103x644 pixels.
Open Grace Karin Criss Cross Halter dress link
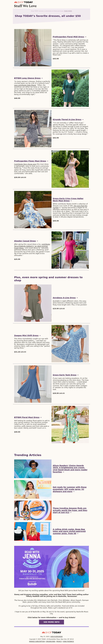tap(68, 200)
